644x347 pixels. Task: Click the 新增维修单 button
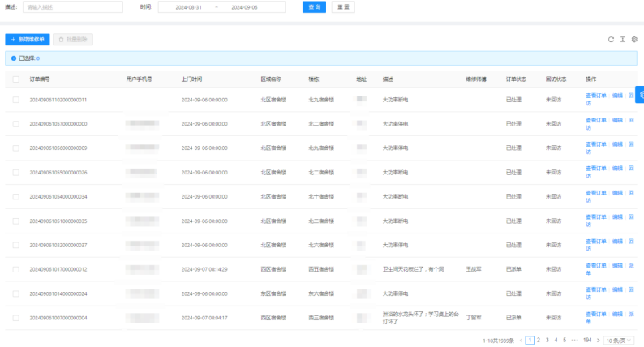coord(28,39)
